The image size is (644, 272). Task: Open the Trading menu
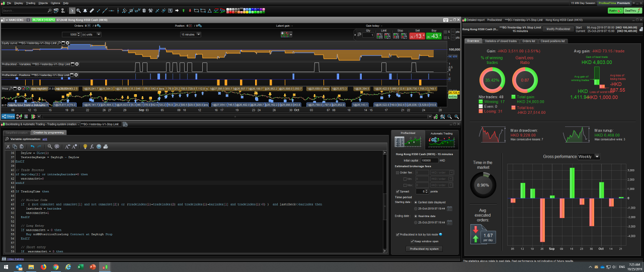[x=31, y=3]
